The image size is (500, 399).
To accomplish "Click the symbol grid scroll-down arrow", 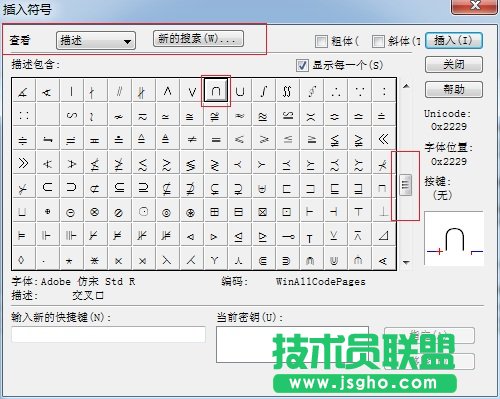I will pyautogui.click(x=406, y=262).
